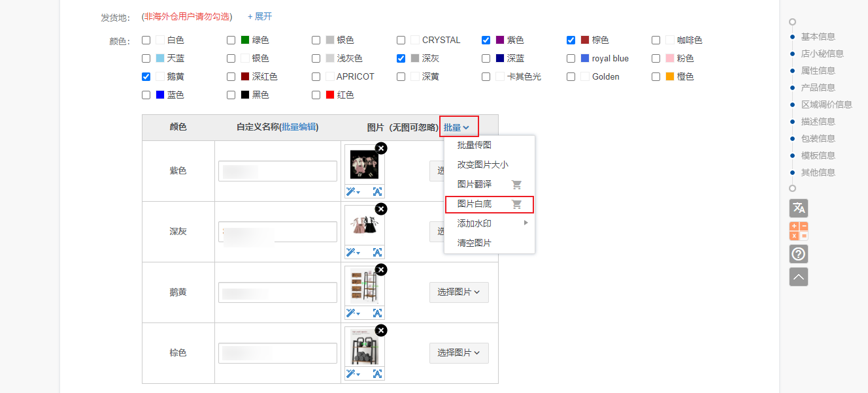Open magic wand edit tool in 深灰 row
Viewport: 868px width, 393px height.
(x=353, y=252)
